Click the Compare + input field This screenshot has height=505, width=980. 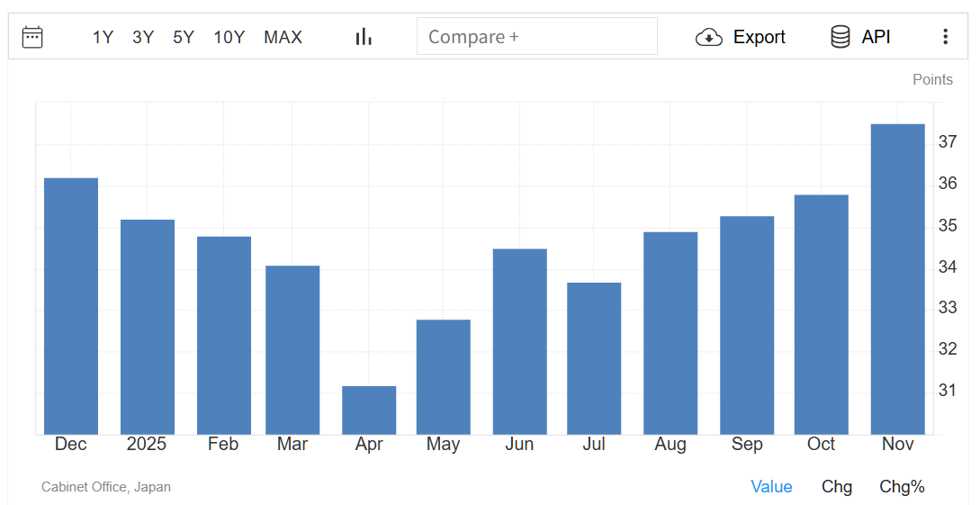[x=536, y=37]
